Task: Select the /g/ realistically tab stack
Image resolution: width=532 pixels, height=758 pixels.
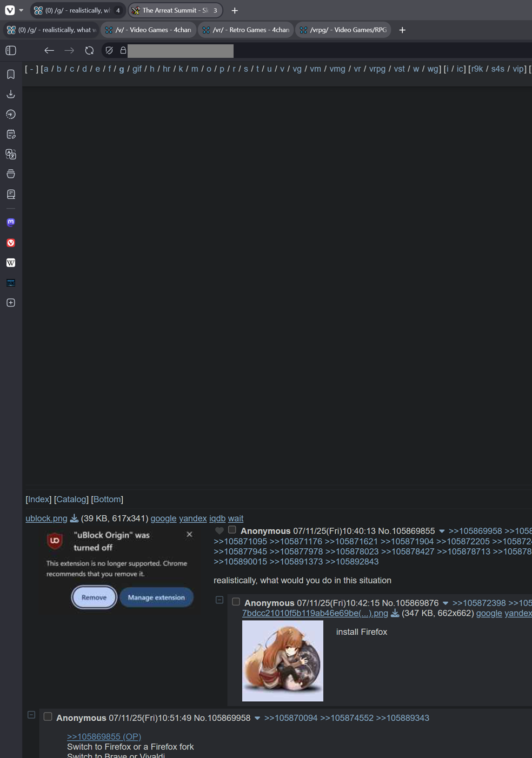Action: click(x=77, y=10)
